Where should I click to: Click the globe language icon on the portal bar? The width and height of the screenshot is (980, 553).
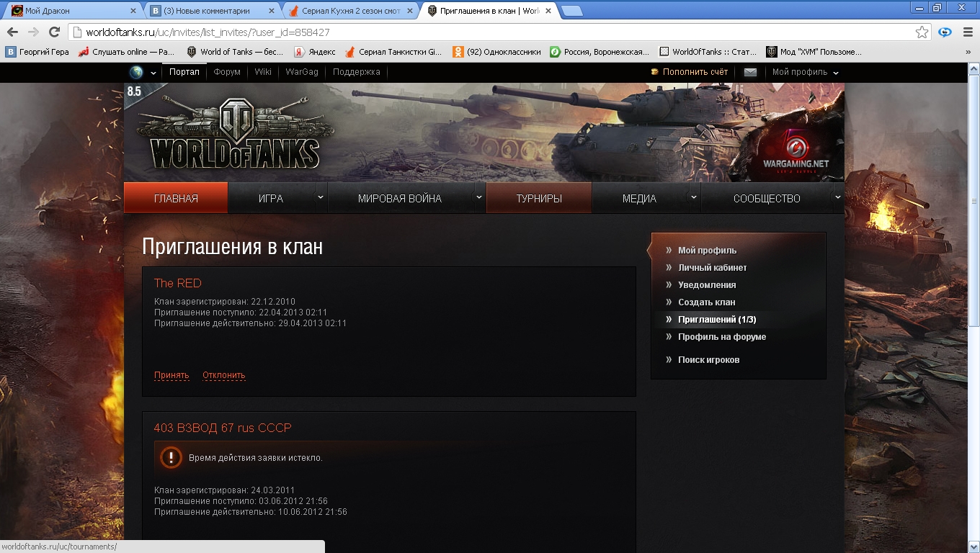136,72
